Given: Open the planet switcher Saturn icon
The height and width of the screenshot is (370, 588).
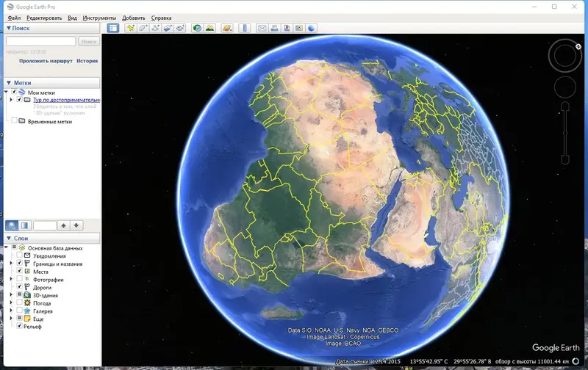Looking at the screenshot, I should coord(227,28).
